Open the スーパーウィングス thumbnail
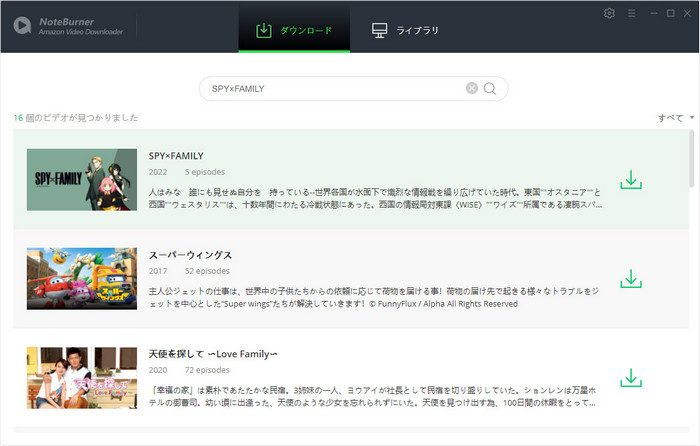 [x=82, y=279]
